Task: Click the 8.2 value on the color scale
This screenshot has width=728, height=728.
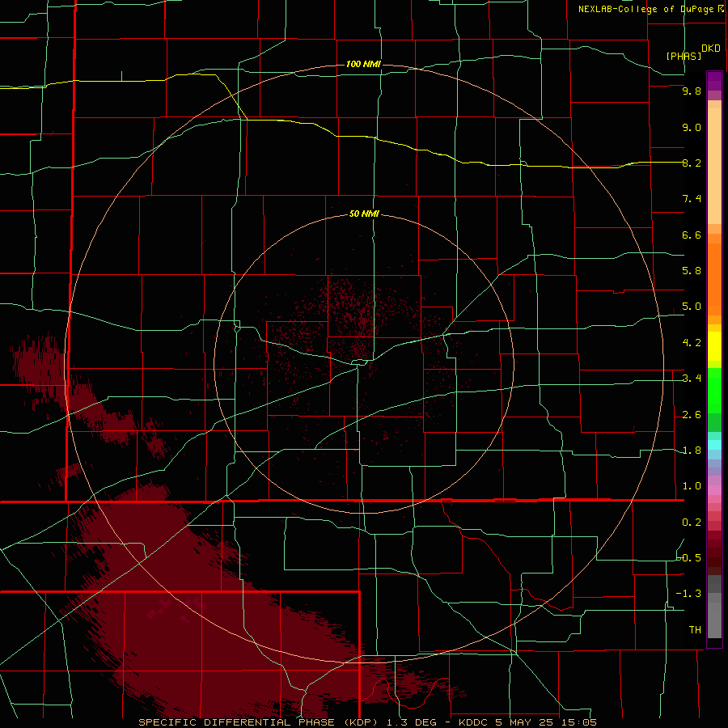Action: [x=692, y=163]
